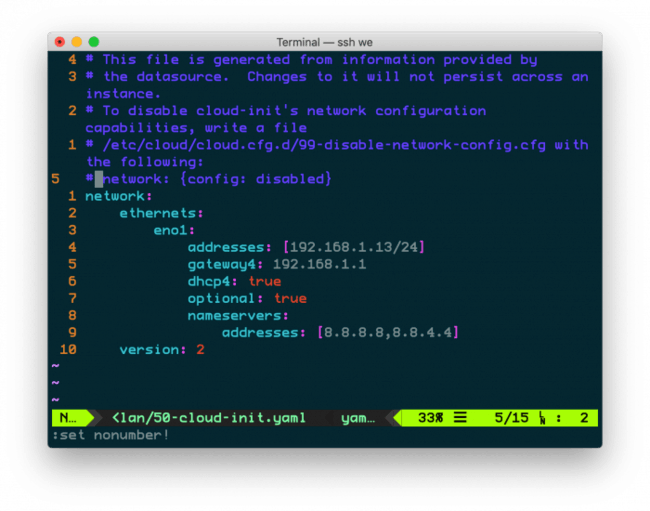Click the Normal mode indicator in status line

[x=68, y=417]
